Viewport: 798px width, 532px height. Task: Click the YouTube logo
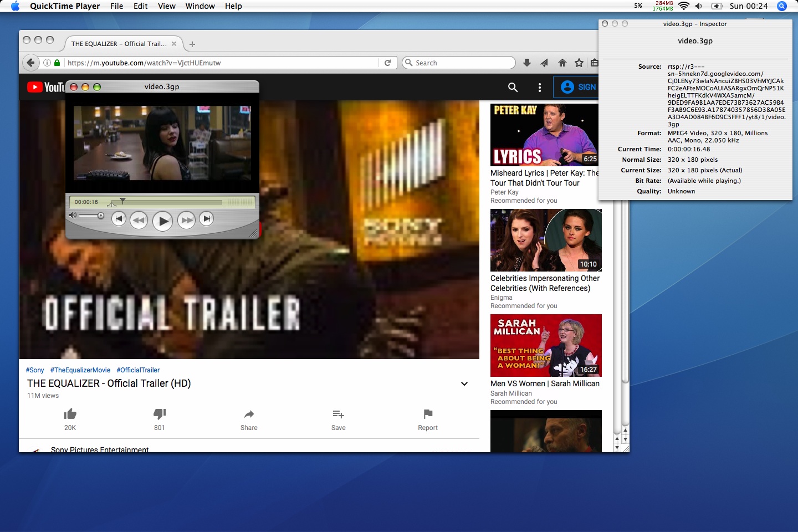pyautogui.click(x=45, y=87)
